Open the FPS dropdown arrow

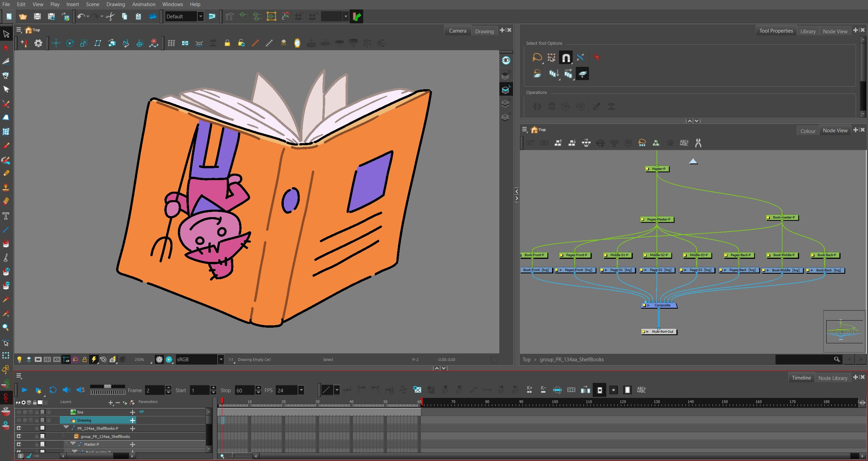(301, 390)
